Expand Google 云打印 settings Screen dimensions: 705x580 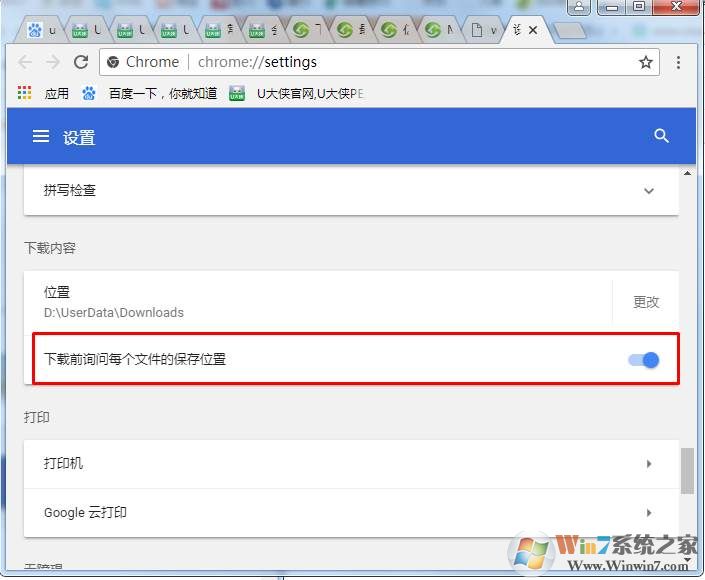[x=648, y=513]
